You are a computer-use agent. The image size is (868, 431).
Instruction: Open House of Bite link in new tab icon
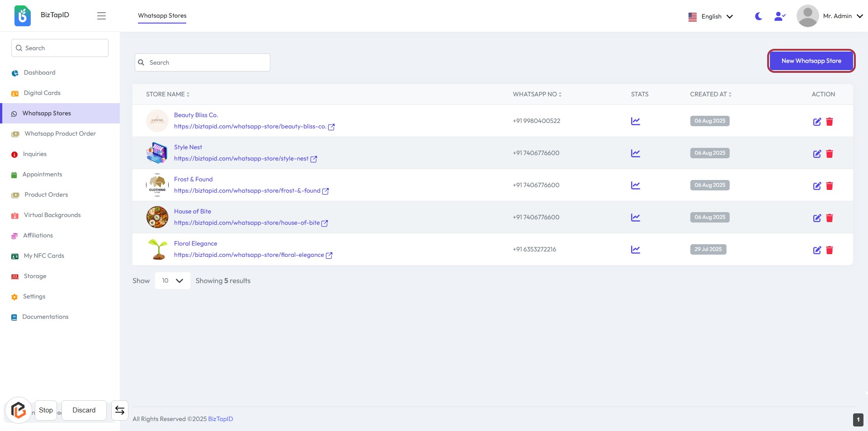(325, 223)
